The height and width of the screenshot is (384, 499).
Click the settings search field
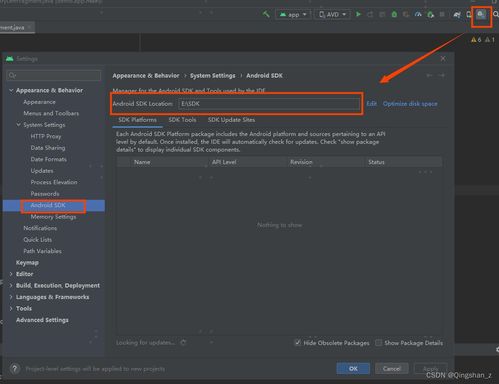click(x=54, y=75)
